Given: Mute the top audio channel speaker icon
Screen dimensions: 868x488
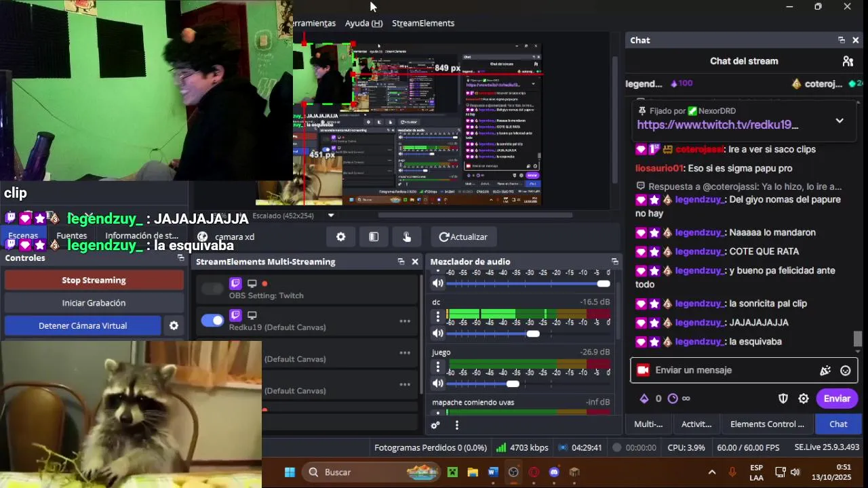Looking at the screenshot, I should [x=438, y=283].
